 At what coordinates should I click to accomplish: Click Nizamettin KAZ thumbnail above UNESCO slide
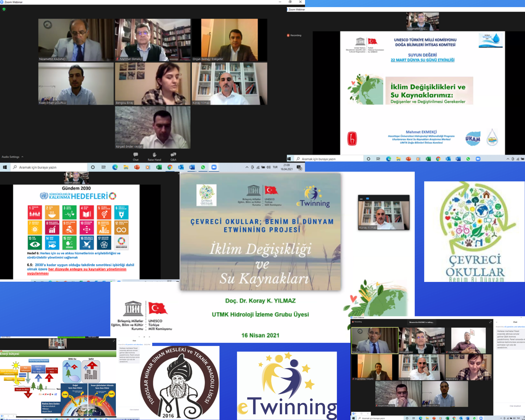coord(422,22)
